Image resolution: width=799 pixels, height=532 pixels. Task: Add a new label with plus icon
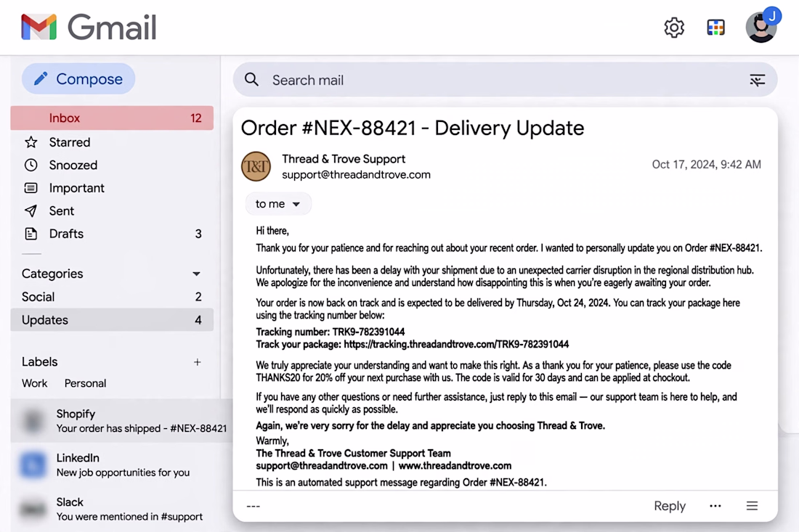point(197,362)
